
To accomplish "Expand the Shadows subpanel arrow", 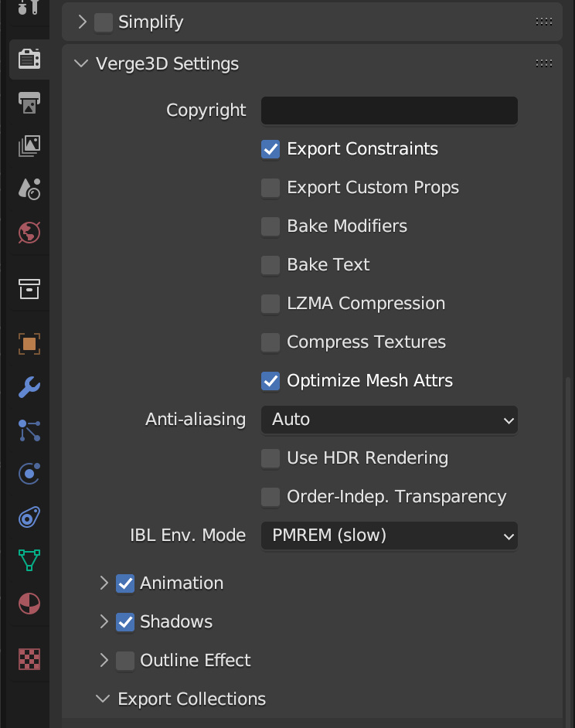I will 104,621.
